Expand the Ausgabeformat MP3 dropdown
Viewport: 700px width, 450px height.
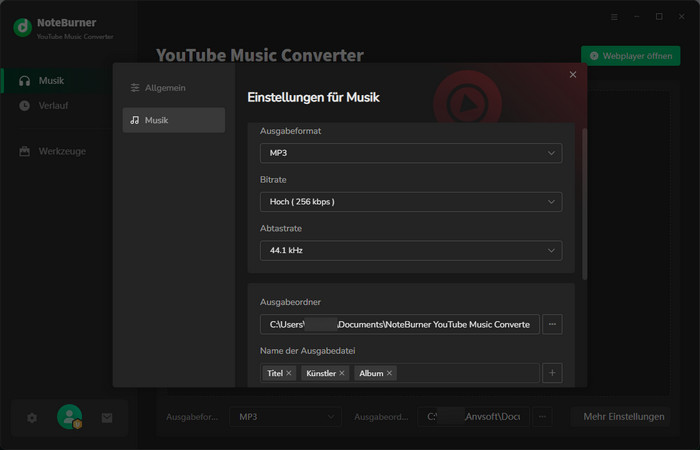tap(411, 153)
